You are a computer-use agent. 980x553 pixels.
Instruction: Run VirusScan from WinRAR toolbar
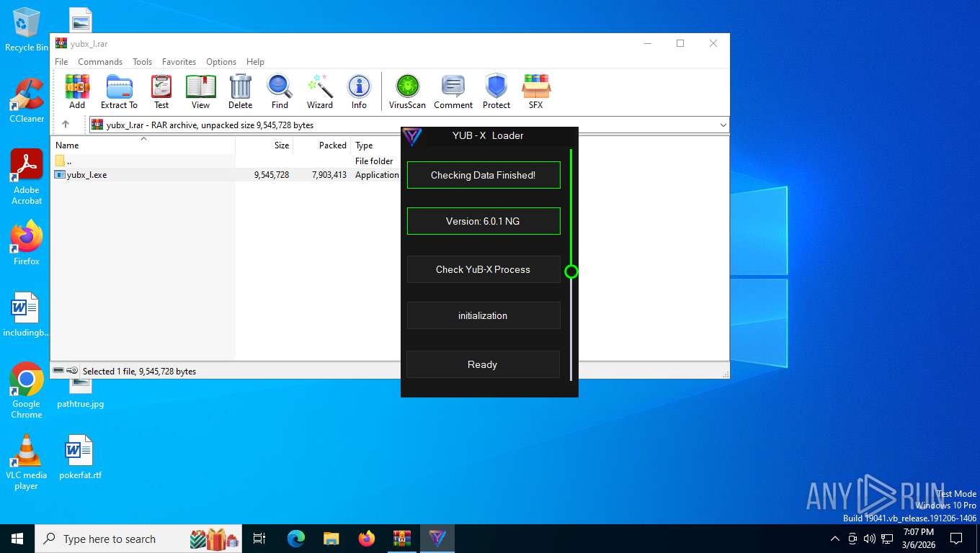[407, 91]
